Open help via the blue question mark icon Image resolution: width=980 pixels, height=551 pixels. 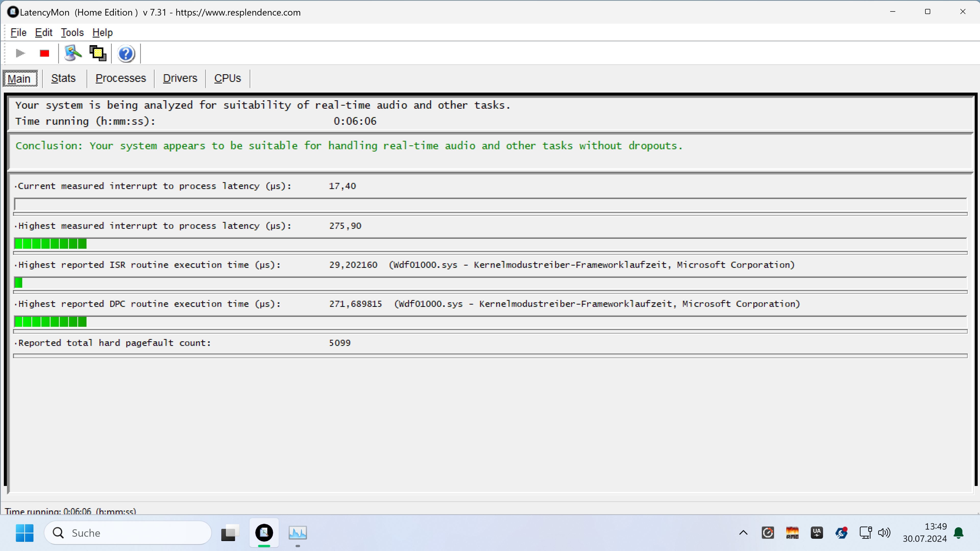tap(126, 54)
